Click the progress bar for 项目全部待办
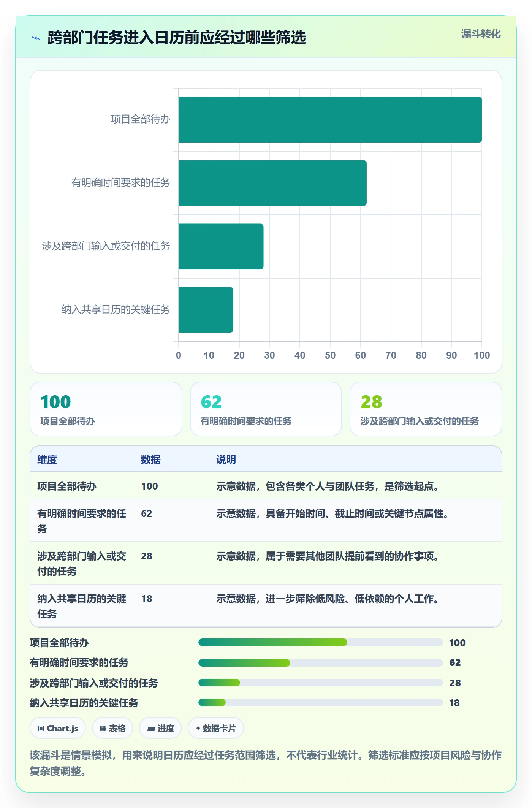Image resolution: width=532 pixels, height=808 pixels. [321, 642]
